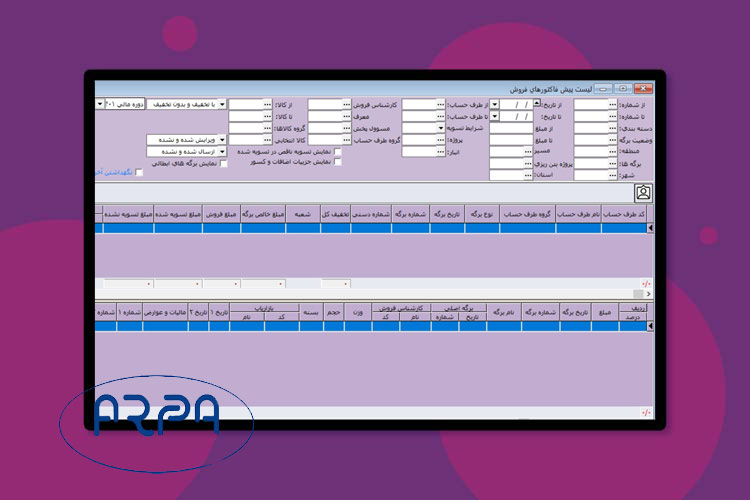Click the نگهداشتن link text
Viewport: 750px width, 500px height.
[x=122, y=173]
